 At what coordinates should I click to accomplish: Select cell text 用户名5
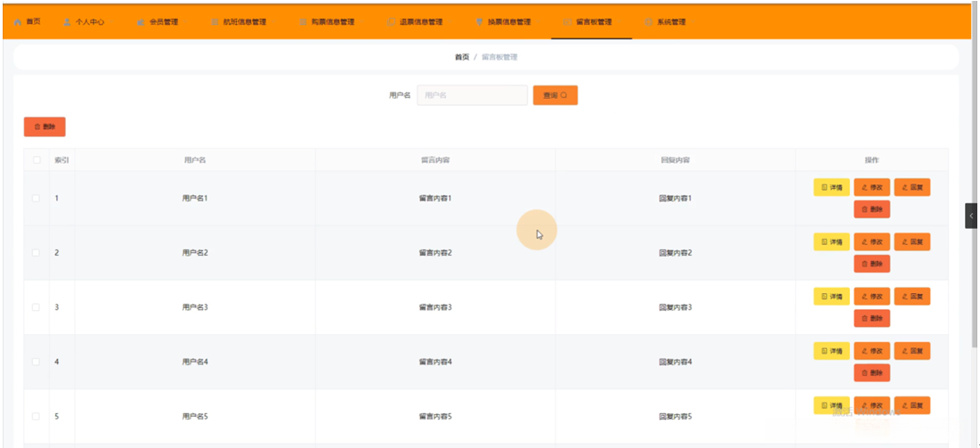coord(195,416)
